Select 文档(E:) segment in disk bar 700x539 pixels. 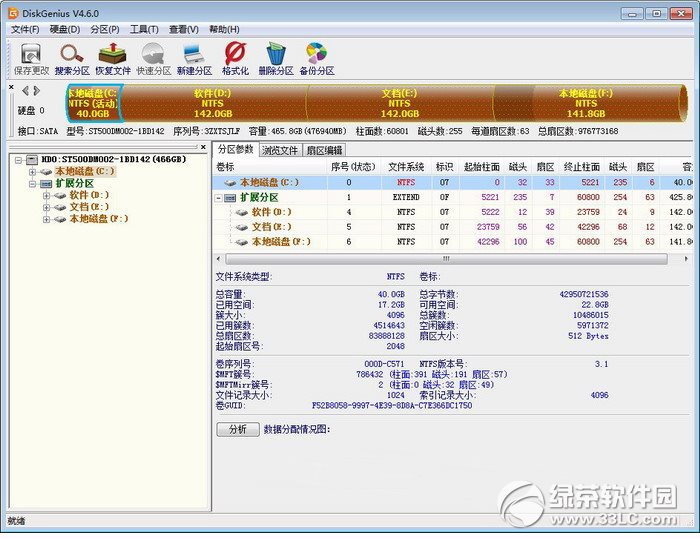[x=400, y=103]
